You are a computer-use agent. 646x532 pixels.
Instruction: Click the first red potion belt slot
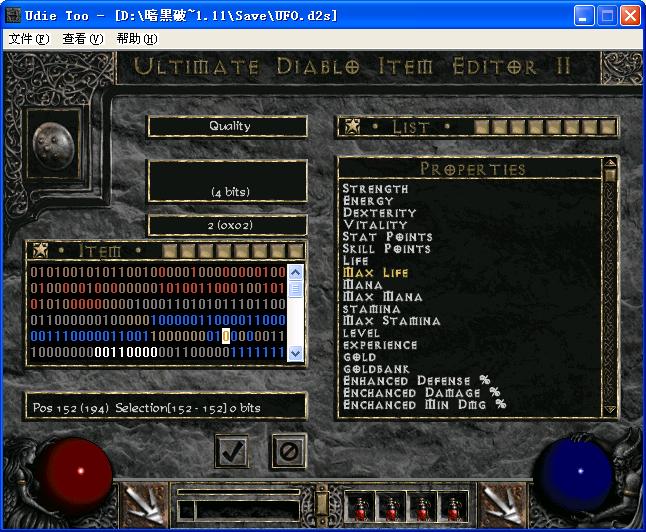pos(359,506)
